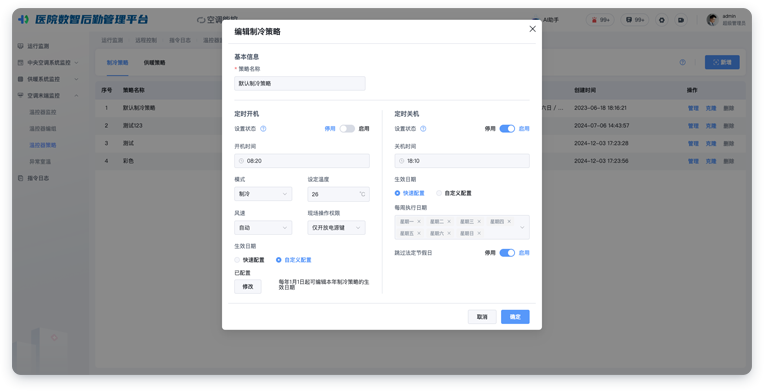The image size is (764, 391).
Task: Open 风速 dropdown showing 自动
Action: pyautogui.click(x=263, y=228)
